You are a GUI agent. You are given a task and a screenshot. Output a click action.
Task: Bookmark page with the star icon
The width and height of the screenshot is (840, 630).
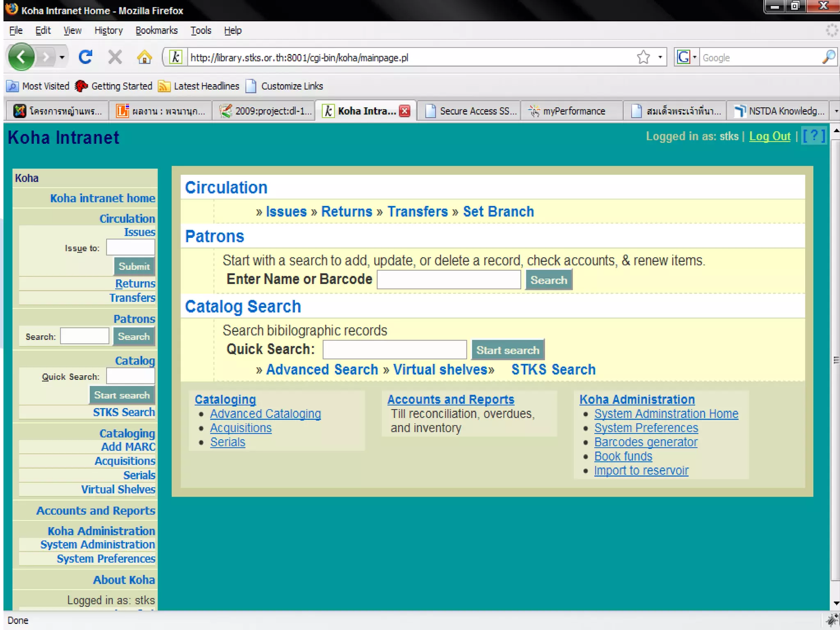[x=643, y=57]
